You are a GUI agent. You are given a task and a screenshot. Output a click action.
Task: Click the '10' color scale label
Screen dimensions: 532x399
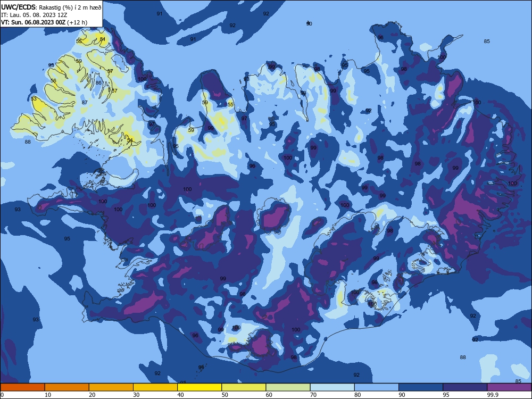(48, 395)
